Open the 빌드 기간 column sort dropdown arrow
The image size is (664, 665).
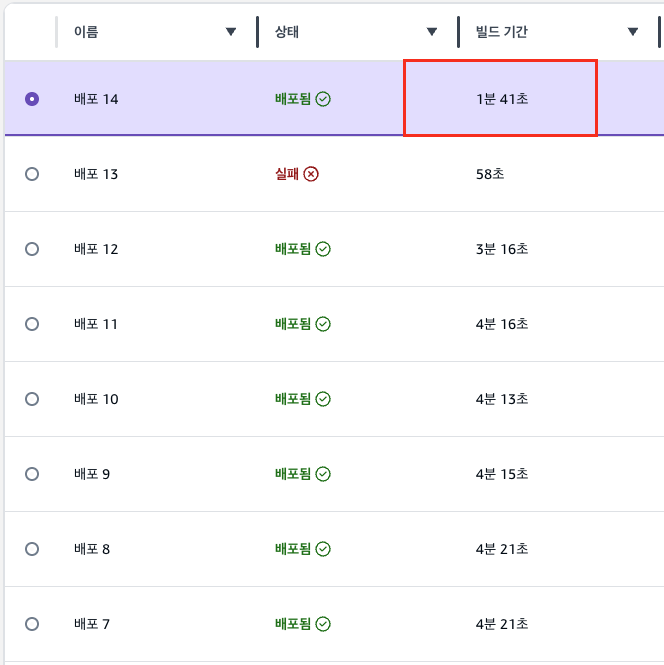[x=633, y=32]
